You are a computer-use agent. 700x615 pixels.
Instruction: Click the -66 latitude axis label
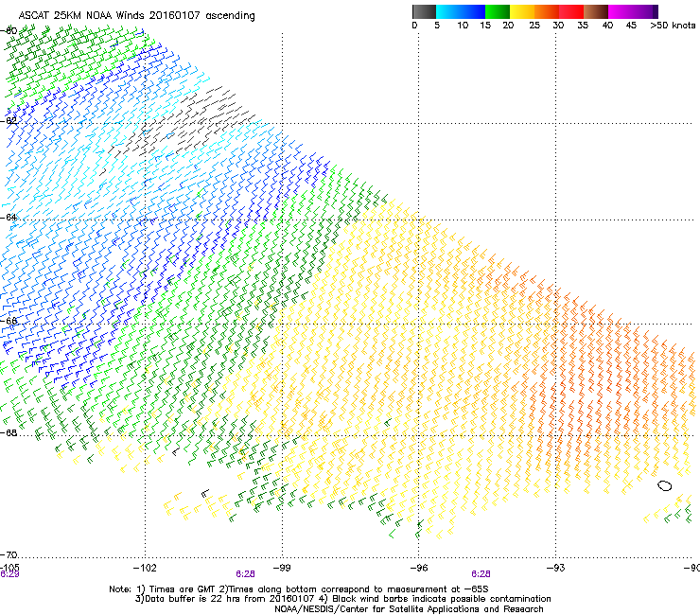[x=9, y=321]
